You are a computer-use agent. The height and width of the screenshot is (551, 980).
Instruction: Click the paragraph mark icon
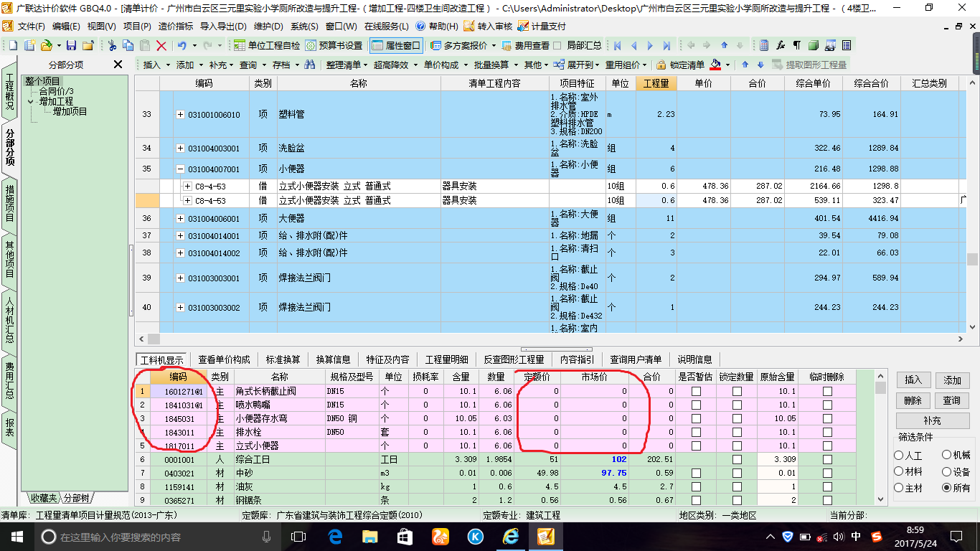(x=796, y=45)
